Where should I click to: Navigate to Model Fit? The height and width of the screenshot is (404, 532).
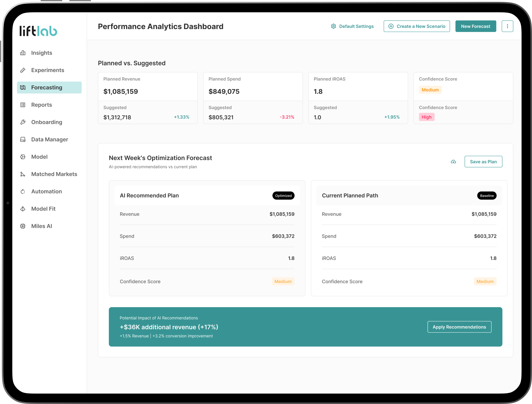43,209
